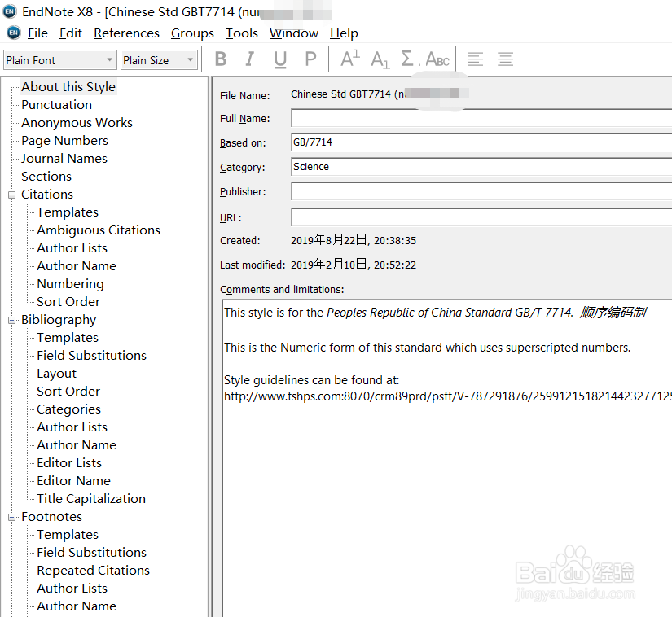
Task: Select Repeated Citations under Footnotes
Action: pos(94,571)
